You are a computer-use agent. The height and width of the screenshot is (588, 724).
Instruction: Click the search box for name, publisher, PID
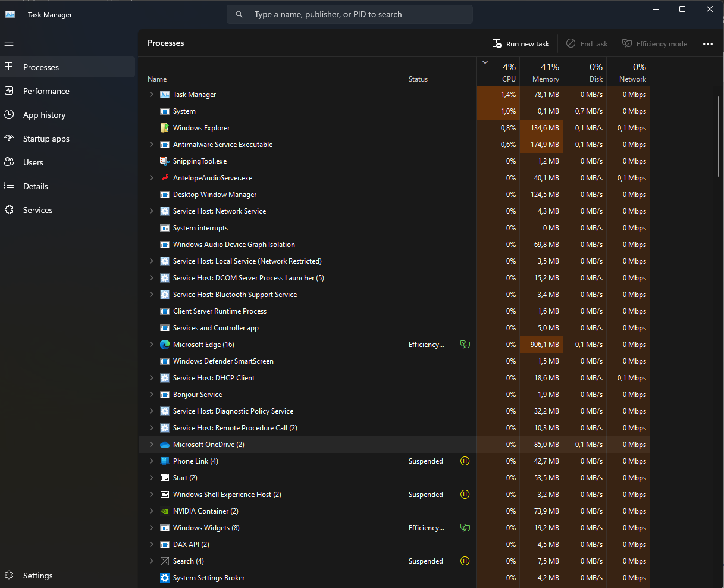[350, 14]
